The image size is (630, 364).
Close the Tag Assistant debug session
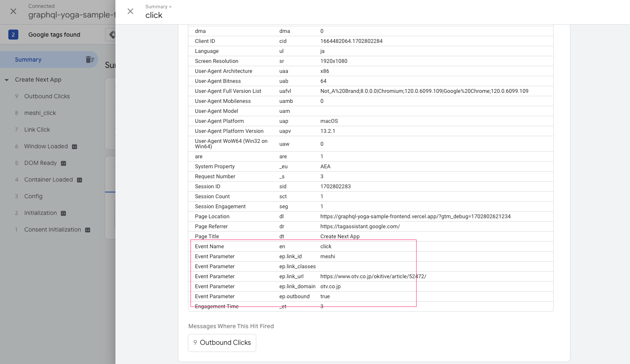click(x=13, y=11)
